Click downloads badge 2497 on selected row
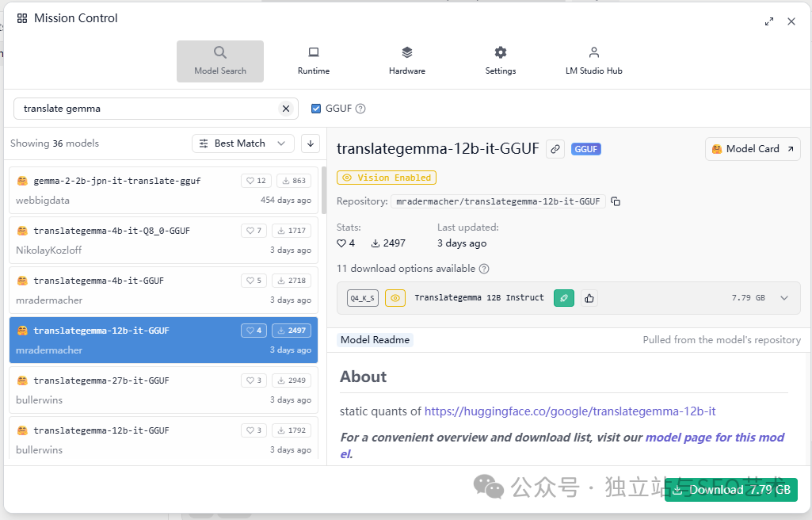Image resolution: width=812 pixels, height=520 pixels. click(x=292, y=331)
